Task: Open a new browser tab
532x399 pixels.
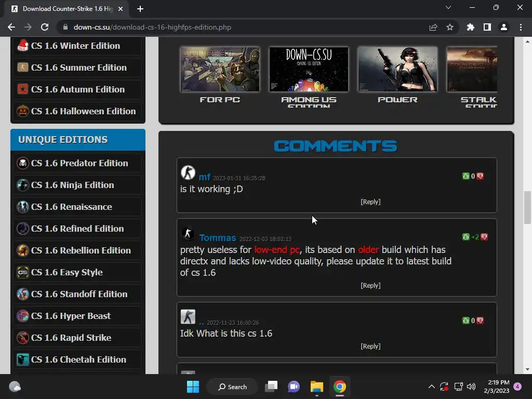Action: click(140, 9)
